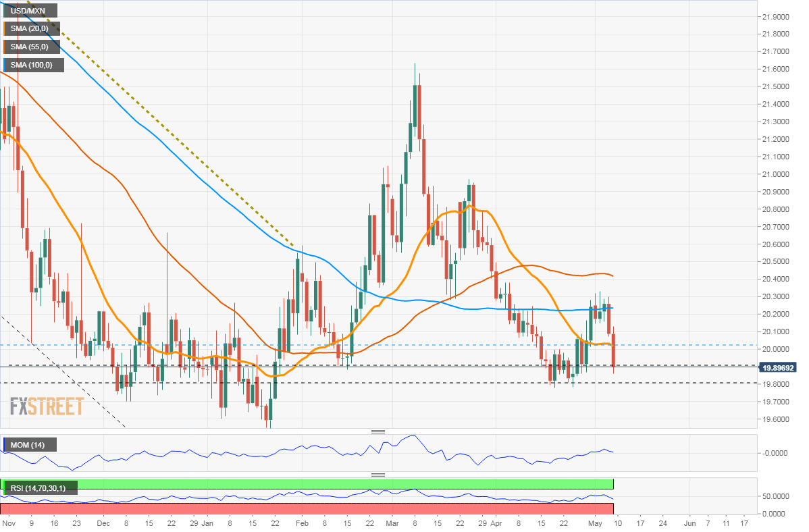Select the USD/MXN symbol label
809x532 pixels.
tap(28, 10)
